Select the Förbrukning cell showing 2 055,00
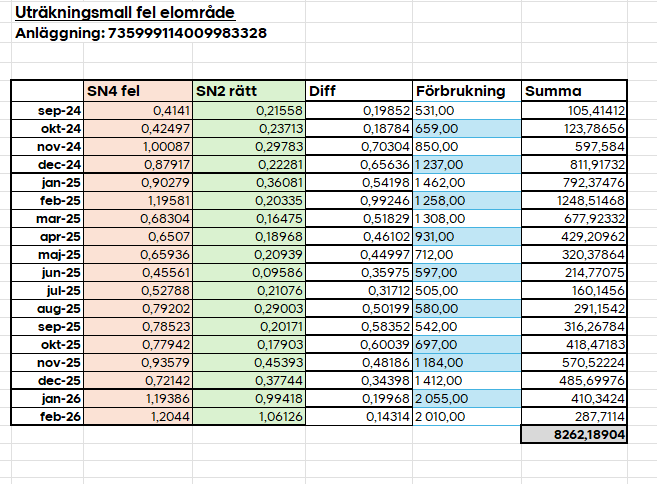 point(466,398)
